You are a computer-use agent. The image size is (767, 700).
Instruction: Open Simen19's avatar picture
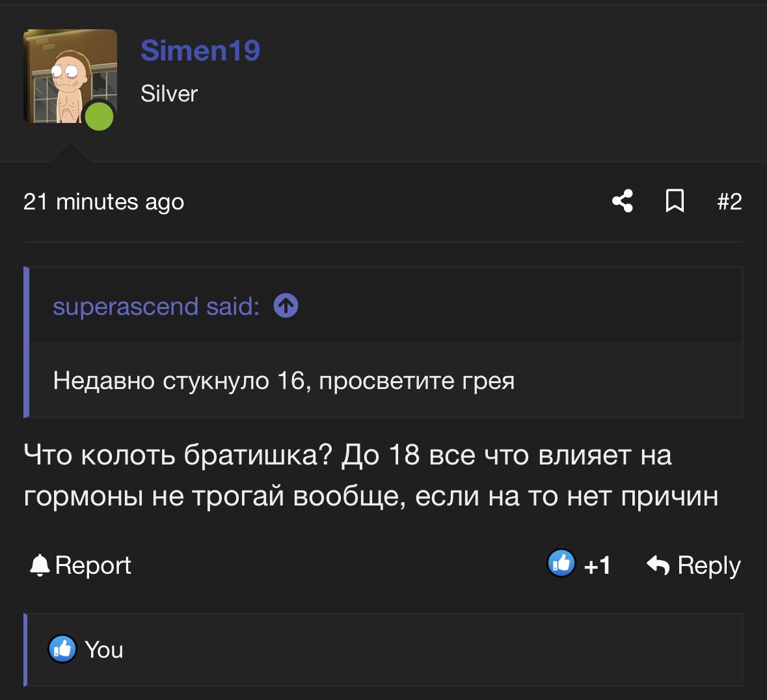(70, 76)
